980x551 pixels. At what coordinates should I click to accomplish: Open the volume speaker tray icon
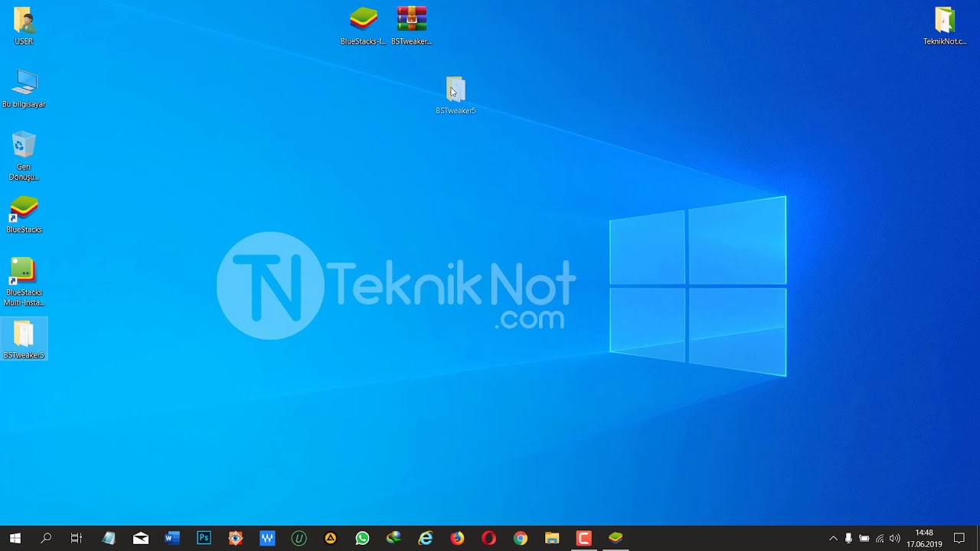click(x=895, y=539)
